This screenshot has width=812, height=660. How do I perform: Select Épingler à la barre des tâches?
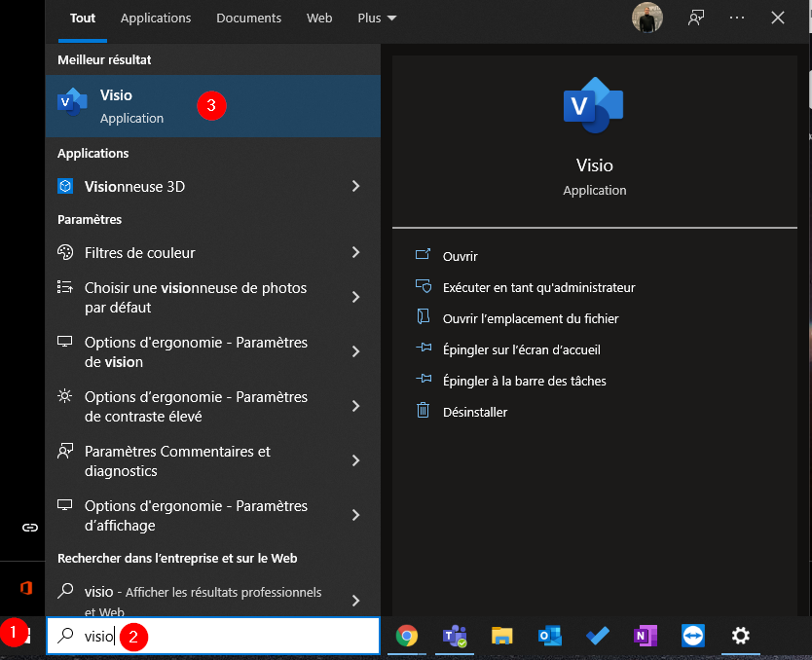click(525, 381)
